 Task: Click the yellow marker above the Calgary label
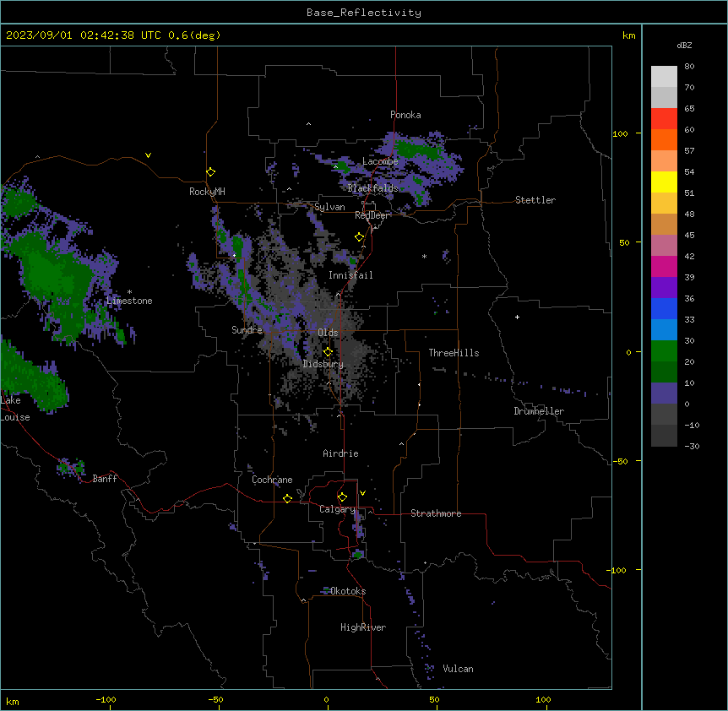point(342,497)
